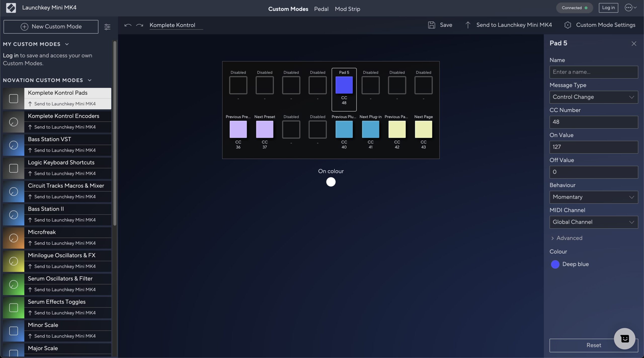Open the custom modes filter sliders icon
644x358 pixels.
(107, 27)
